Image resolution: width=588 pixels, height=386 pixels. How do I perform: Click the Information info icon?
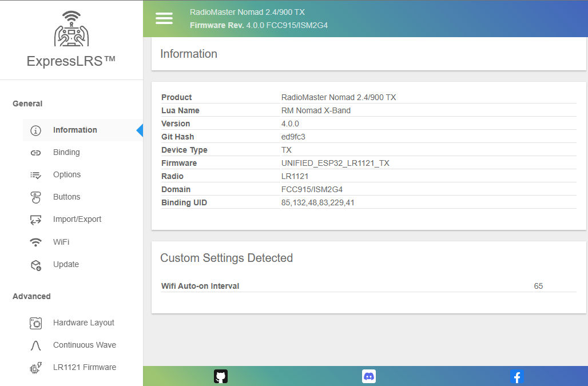(35, 130)
